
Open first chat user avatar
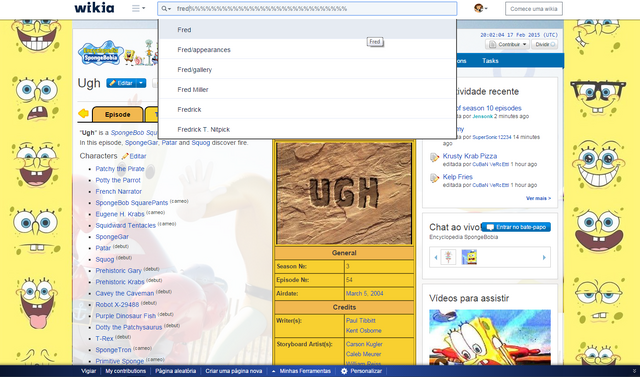tap(448, 257)
